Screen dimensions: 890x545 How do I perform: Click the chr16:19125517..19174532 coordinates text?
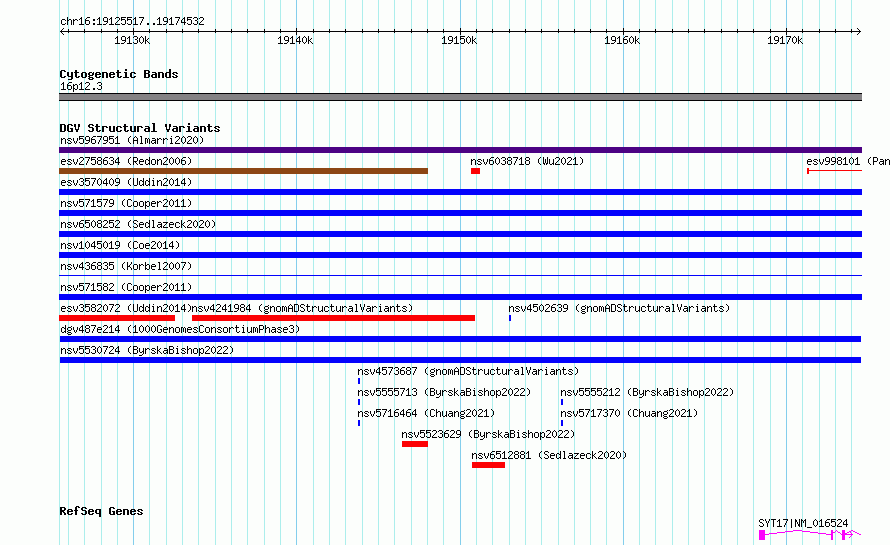pos(132,22)
